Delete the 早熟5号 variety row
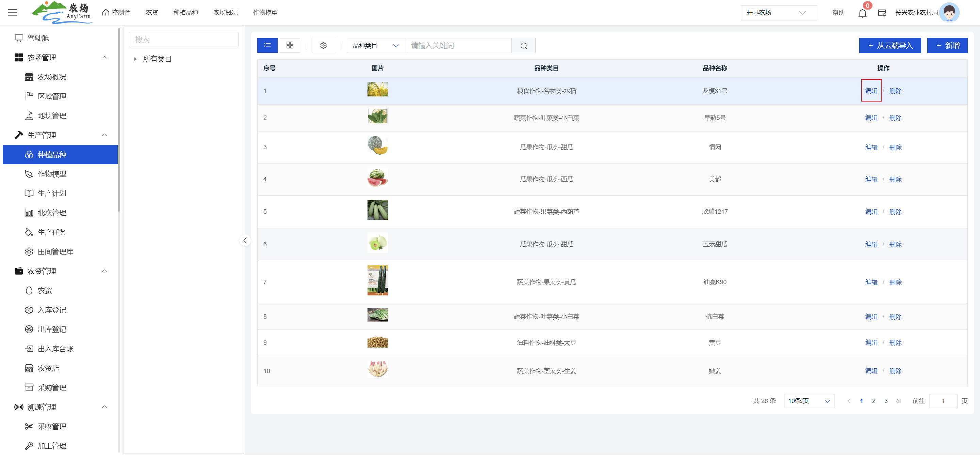Screen dimensions: 980x460 tap(895, 118)
